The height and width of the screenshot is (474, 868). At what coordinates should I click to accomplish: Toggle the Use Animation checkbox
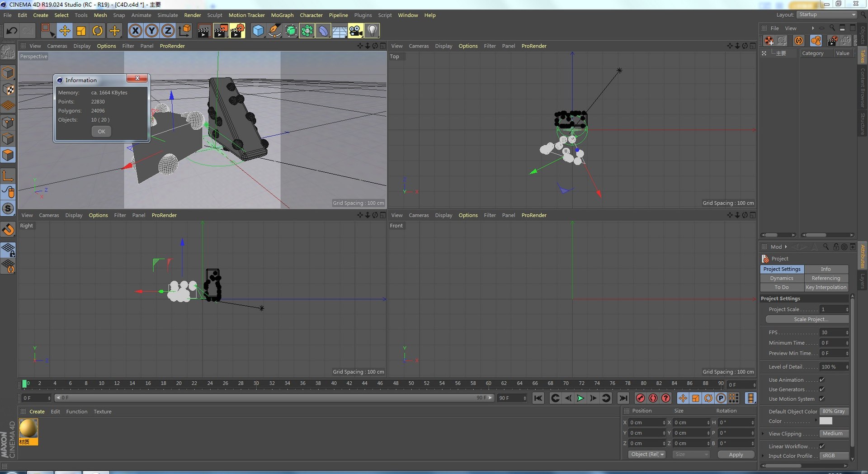coord(822,380)
